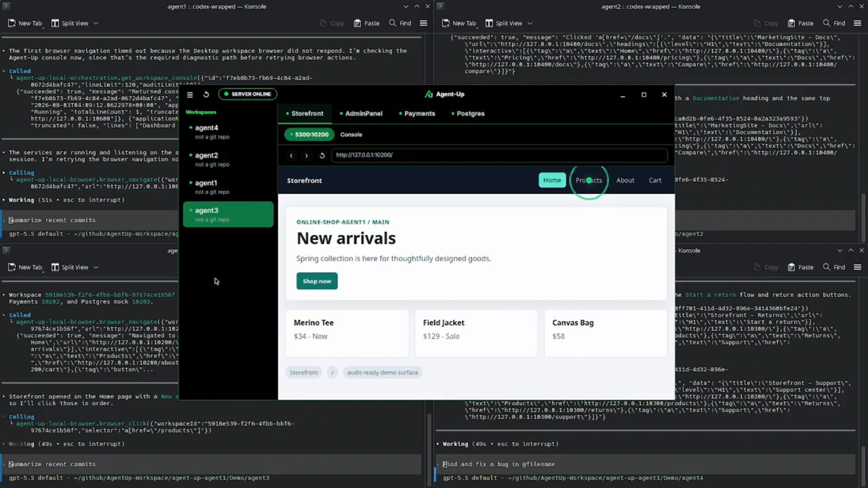
Task: Click New Tab in the bottom-left Konsole
Action: [x=25, y=267]
